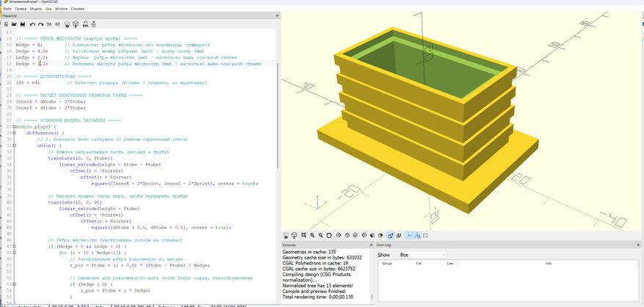This screenshot has width=644, height=307.
Task: Click the Zoom In magnifier below the viewport
Action: coord(313,235)
